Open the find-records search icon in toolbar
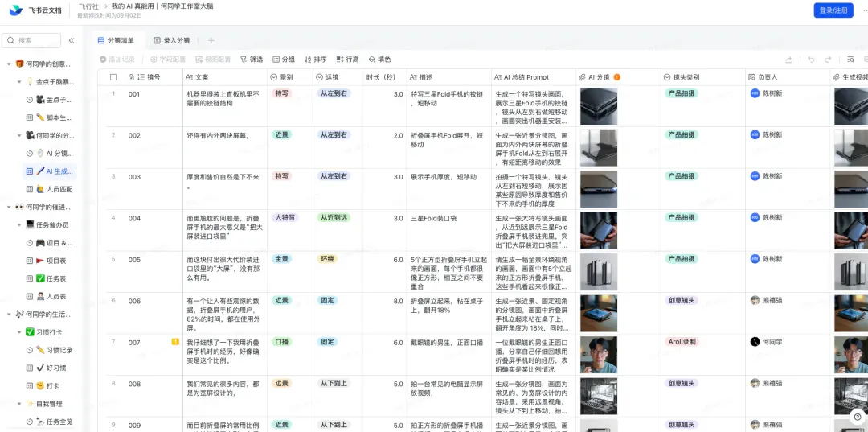 851,60
